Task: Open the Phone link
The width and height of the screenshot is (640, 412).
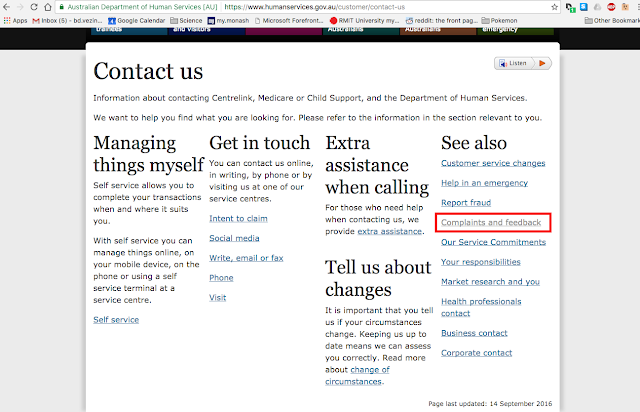Action: pos(221,278)
